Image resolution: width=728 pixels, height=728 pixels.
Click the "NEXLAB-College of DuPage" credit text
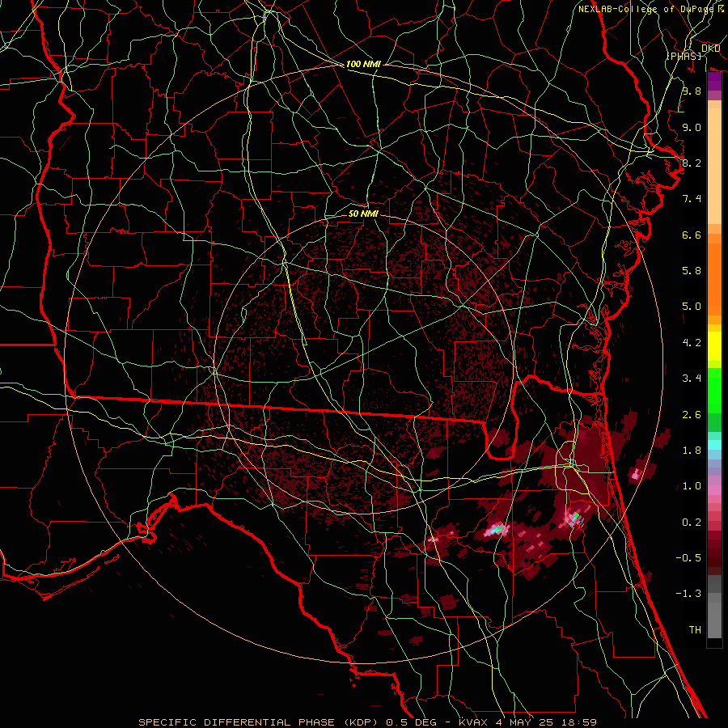[x=645, y=9]
